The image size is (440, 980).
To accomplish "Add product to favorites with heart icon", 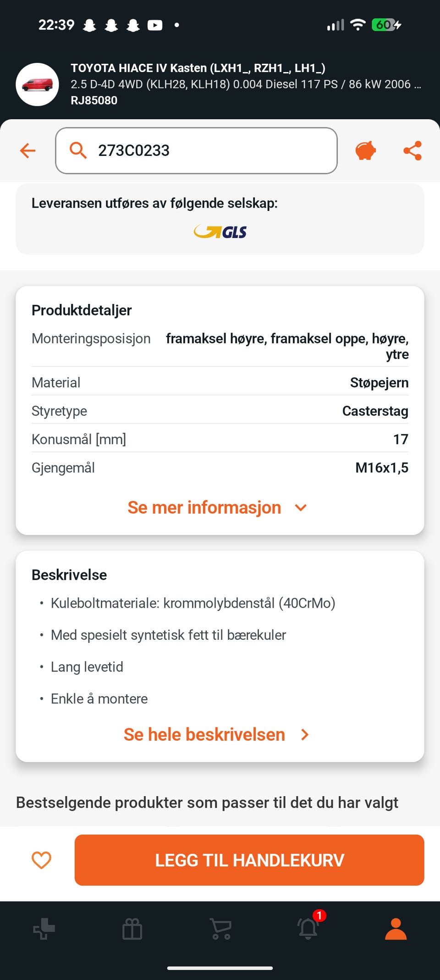I will [41, 860].
